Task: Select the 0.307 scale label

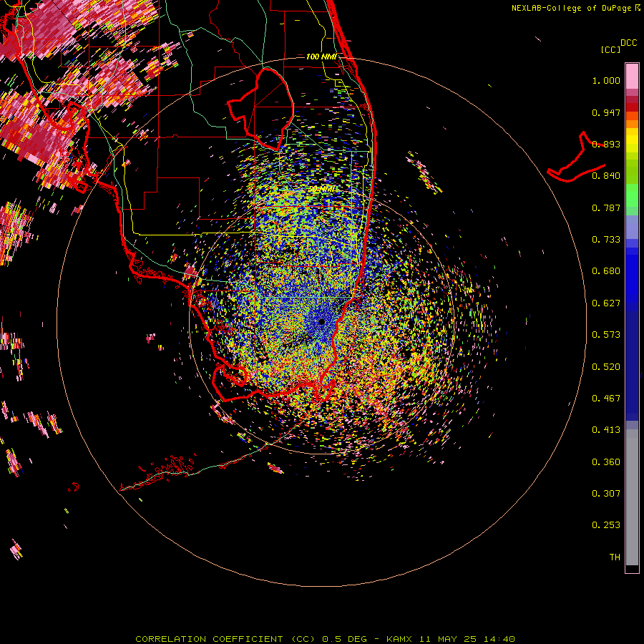Action: pyautogui.click(x=606, y=494)
